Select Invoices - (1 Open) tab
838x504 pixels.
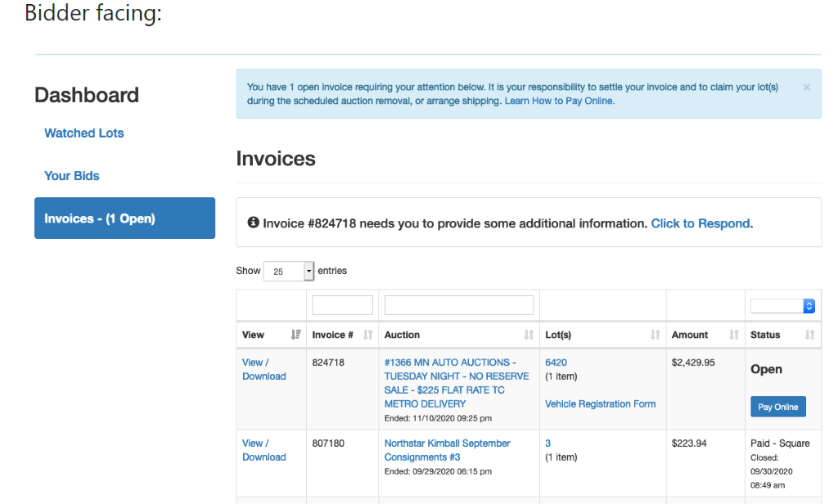(x=124, y=218)
